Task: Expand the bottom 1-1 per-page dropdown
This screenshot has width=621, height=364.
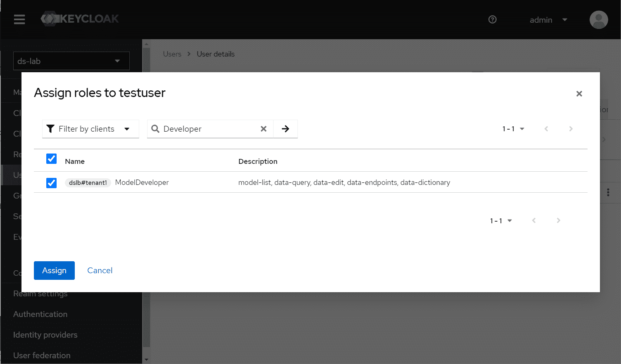Action: 501,221
